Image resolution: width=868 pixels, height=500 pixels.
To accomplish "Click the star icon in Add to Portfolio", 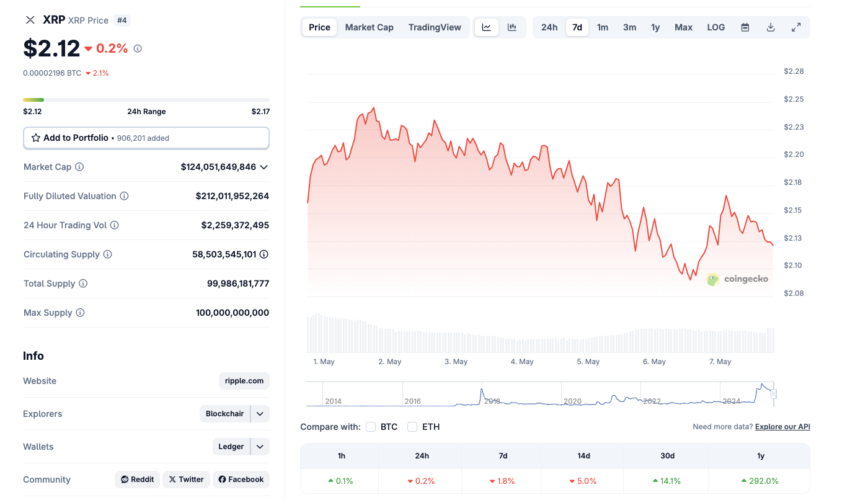I will click(x=36, y=138).
